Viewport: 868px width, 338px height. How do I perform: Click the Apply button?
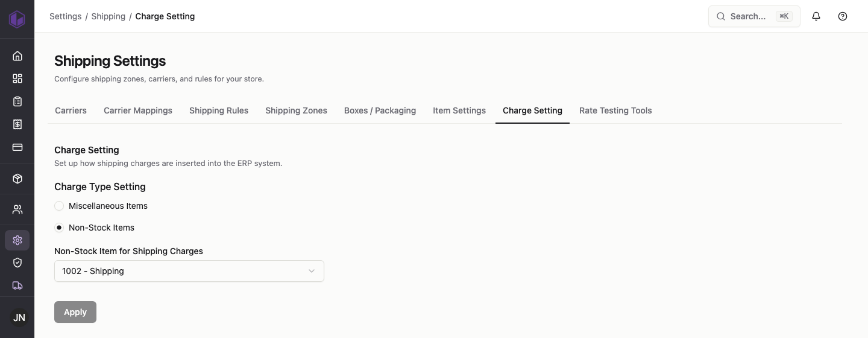[75, 312]
